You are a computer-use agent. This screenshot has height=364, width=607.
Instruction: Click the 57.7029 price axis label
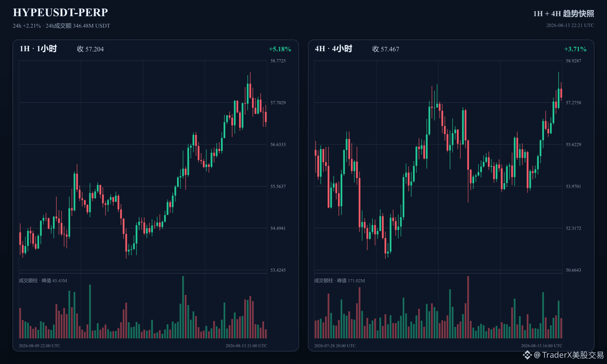[x=278, y=102]
